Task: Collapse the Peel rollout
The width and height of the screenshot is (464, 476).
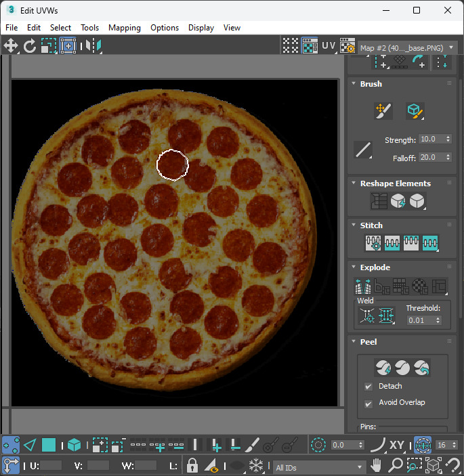Action: pyautogui.click(x=354, y=341)
